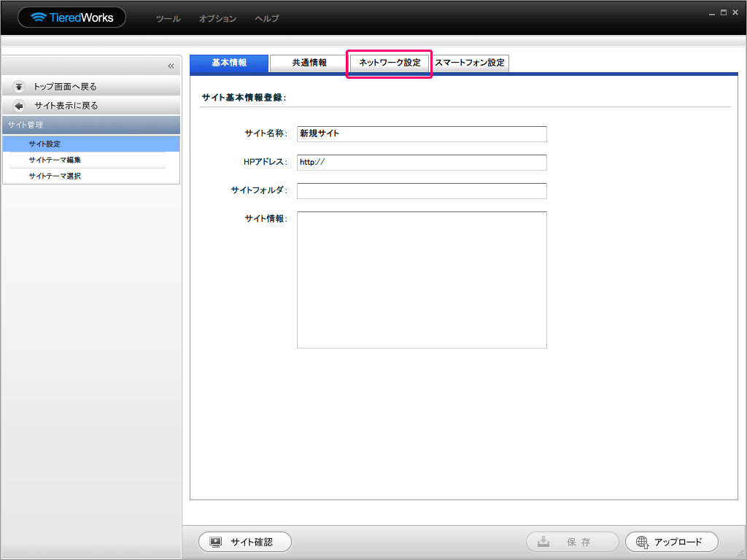The image size is (747, 560).
Task: Collapse the left sidebar panel
Action: [x=171, y=66]
